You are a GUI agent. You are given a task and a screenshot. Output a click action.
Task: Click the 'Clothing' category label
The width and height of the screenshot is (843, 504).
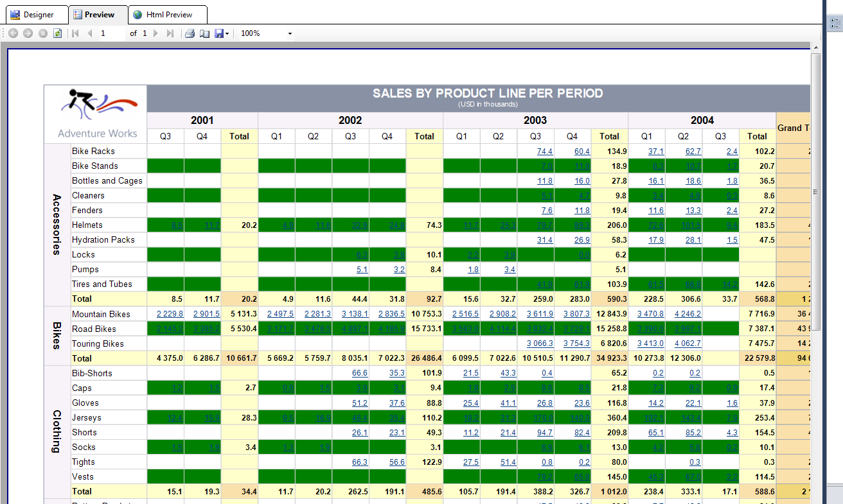coord(57,432)
